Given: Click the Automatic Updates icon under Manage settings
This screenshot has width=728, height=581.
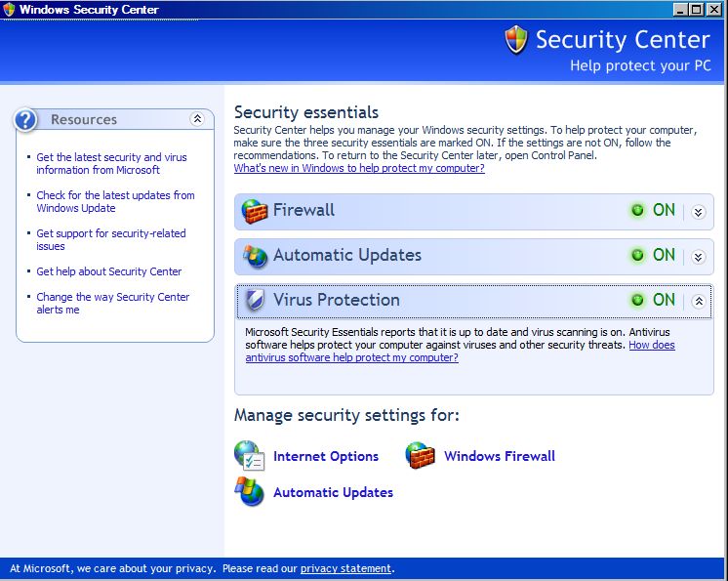Looking at the screenshot, I should point(249,491).
